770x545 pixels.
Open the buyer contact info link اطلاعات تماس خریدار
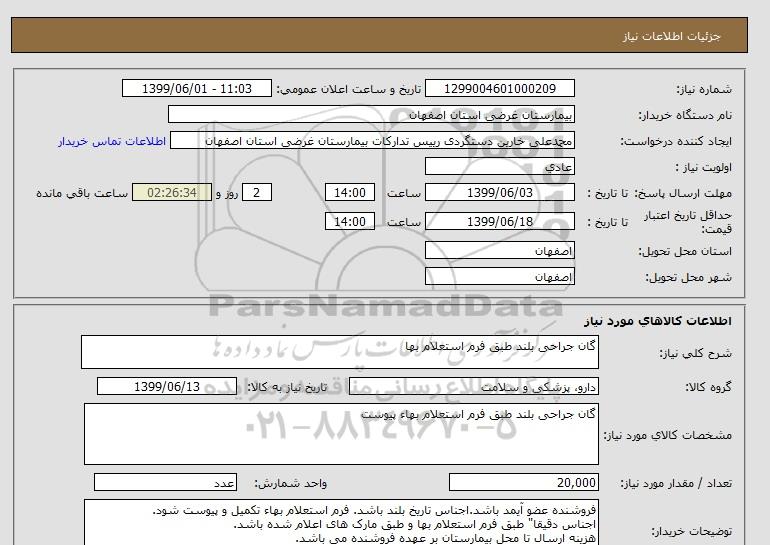click(x=112, y=141)
